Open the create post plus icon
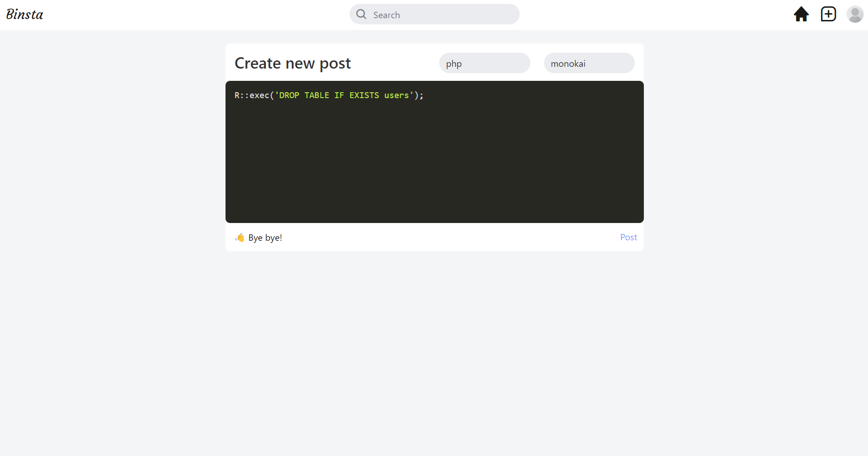The image size is (868, 456). click(x=828, y=14)
